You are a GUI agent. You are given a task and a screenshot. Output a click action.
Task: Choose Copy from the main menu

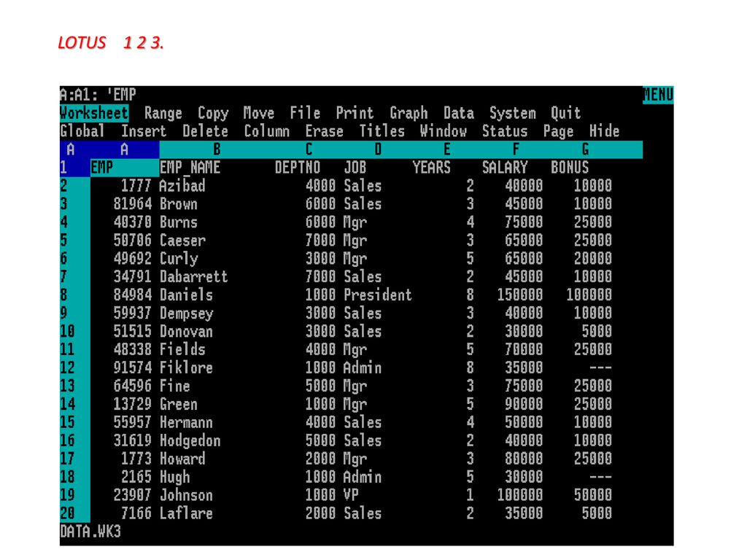(x=213, y=113)
